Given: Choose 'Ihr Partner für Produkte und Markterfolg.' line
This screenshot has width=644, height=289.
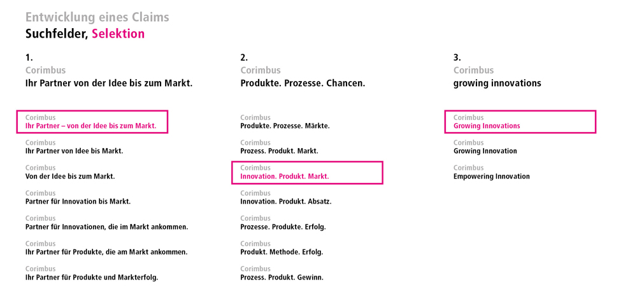Looking at the screenshot, I should 92,277.
